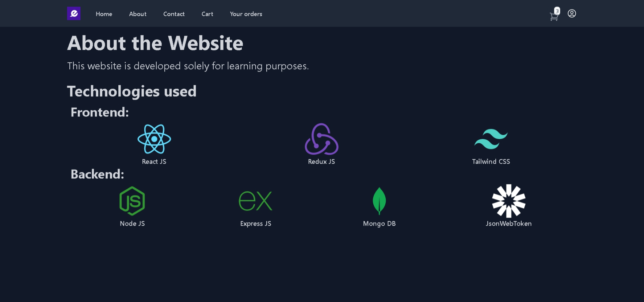This screenshot has height=302, width=644.
Task: Open the user account icon
Action: tap(571, 13)
